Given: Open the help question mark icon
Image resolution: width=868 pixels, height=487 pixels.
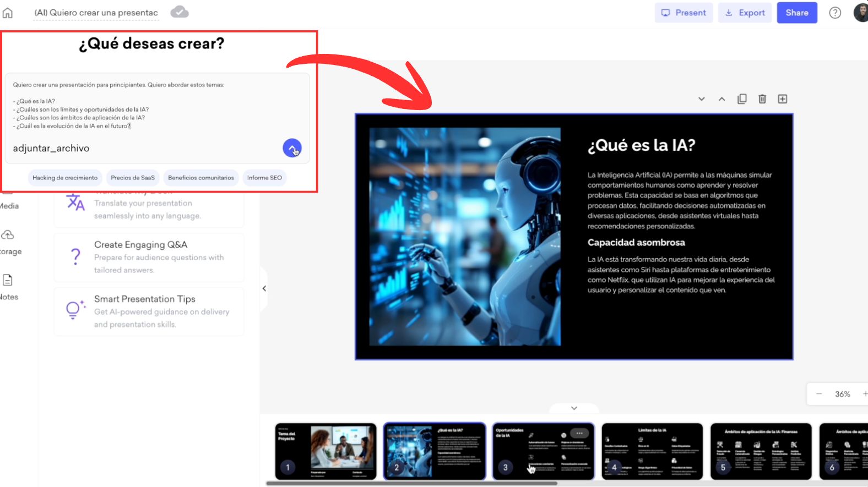Looking at the screenshot, I should 835,13.
